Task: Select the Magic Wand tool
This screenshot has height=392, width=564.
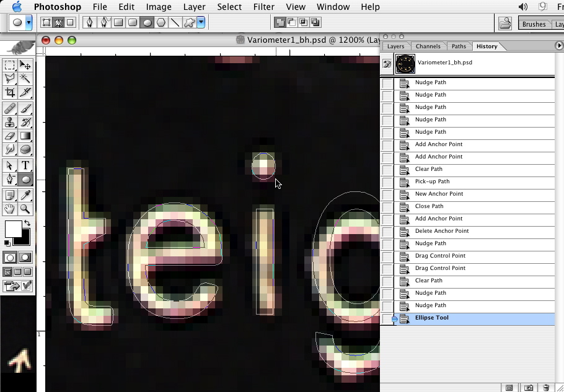Action: 25,78
